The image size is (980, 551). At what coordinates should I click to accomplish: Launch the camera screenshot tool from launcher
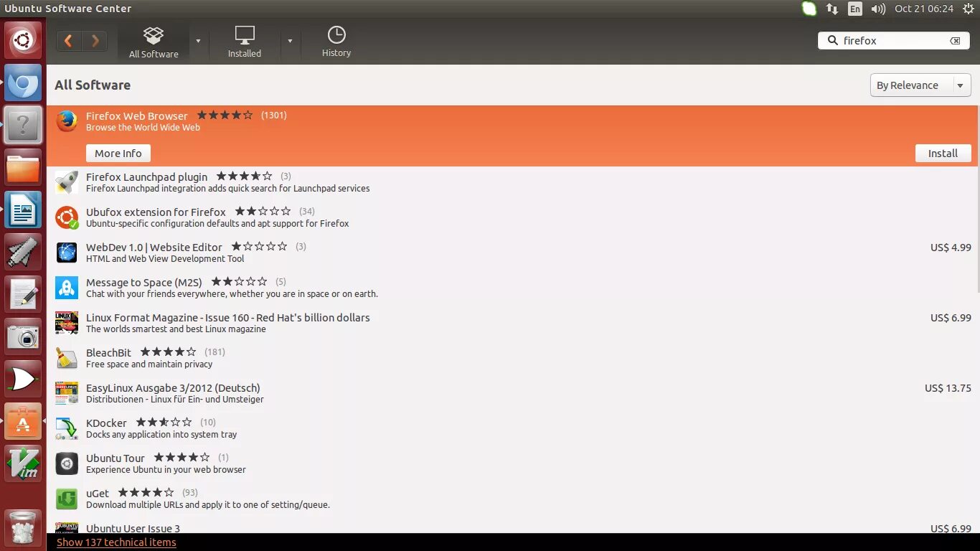coord(23,337)
